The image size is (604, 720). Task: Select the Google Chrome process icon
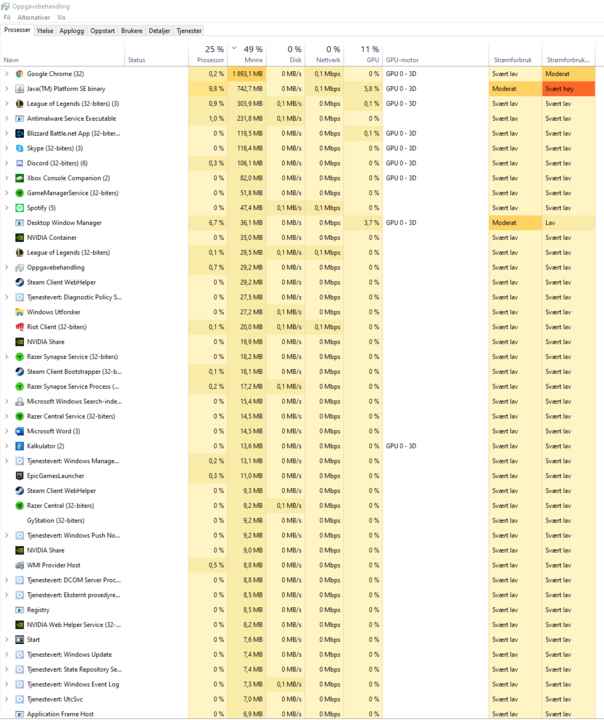click(x=19, y=74)
